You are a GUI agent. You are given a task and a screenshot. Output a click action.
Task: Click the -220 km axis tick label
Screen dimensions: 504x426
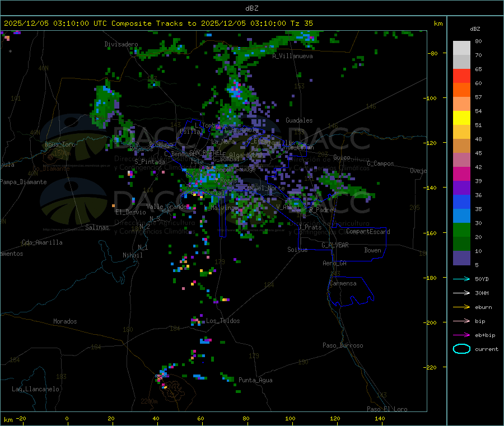point(430,367)
